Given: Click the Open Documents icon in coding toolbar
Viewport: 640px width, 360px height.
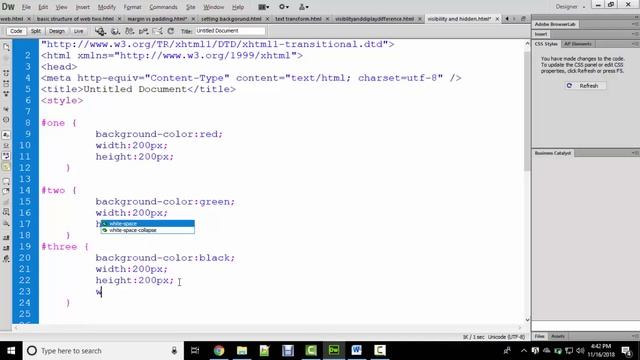Looking at the screenshot, I should (x=6, y=47).
